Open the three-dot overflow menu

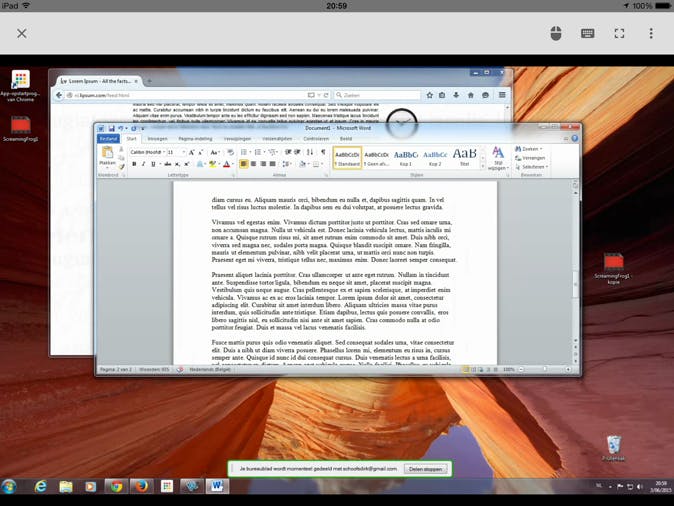tap(651, 34)
